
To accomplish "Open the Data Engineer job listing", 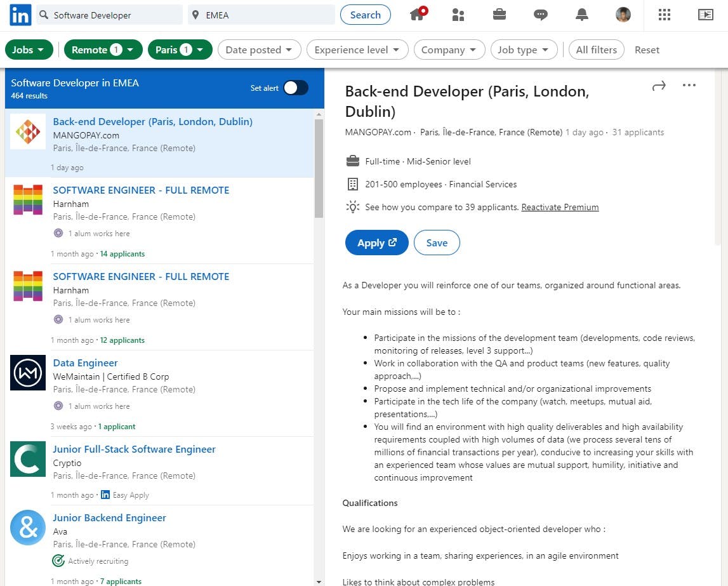I will (86, 363).
